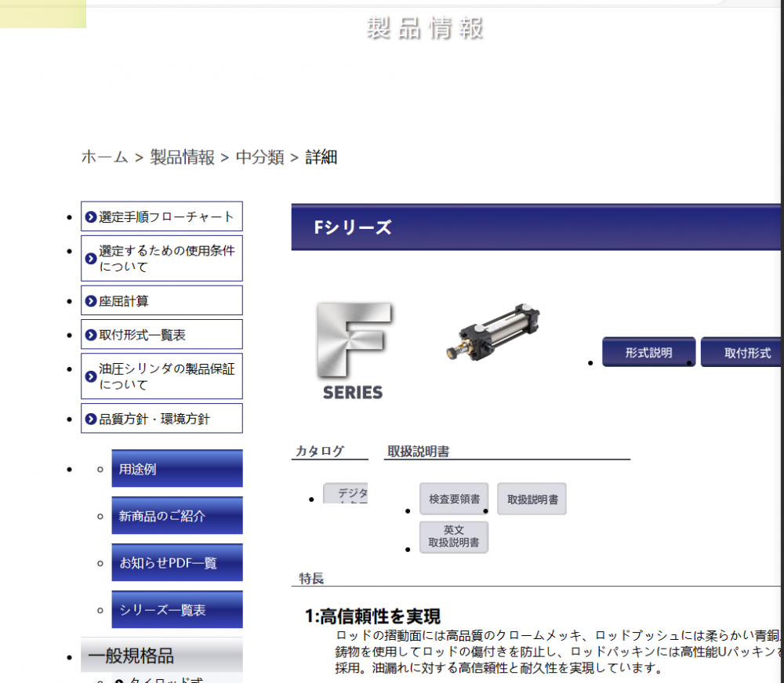
Task: Click the arrow icon beside 取付形式一覧表
Action: pyautogui.click(x=90, y=334)
